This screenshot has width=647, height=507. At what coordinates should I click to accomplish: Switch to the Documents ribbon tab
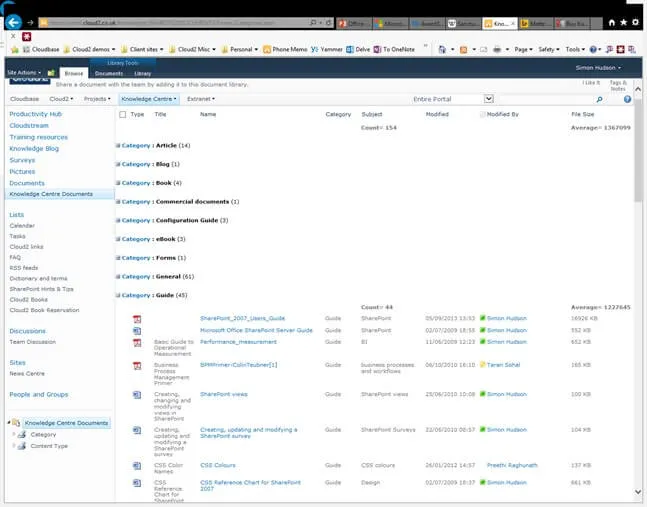(108, 73)
